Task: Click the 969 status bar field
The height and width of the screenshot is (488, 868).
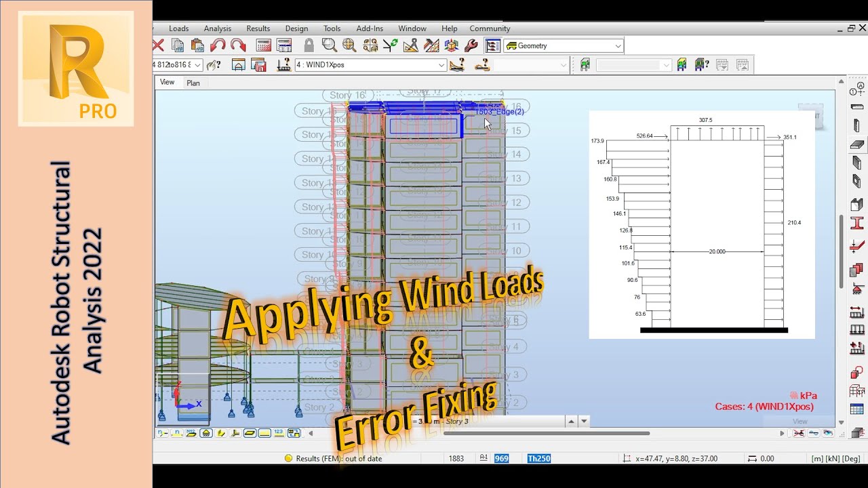Action: (x=502, y=459)
